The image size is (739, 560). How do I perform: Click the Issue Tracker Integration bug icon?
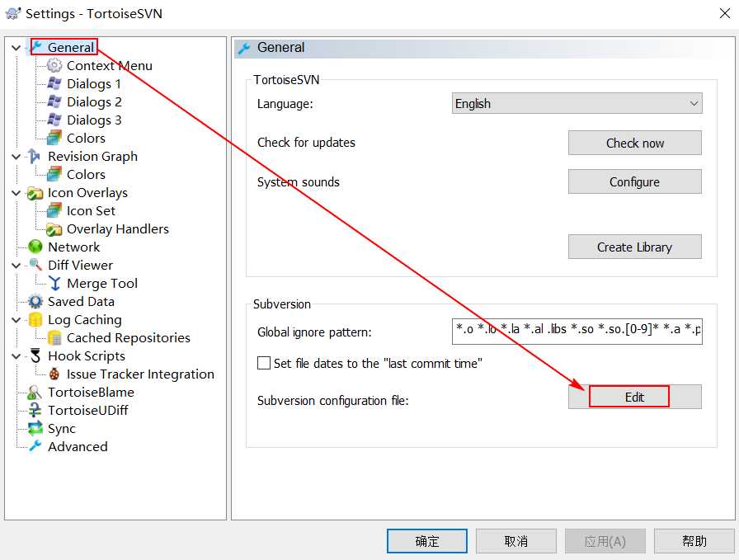pyautogui.click(x=54, y=374)
